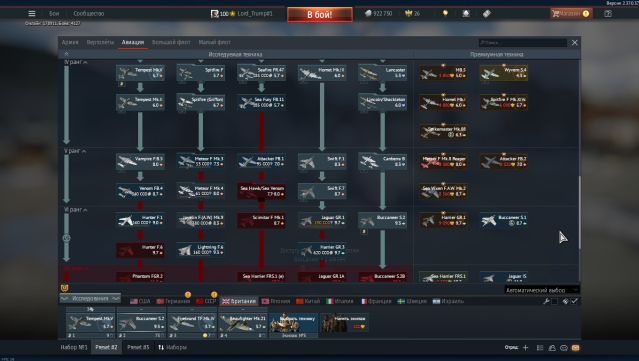This screenshot has height=361, width=639.
Task: Click the search field in tech tree
Action: (523, 42)
